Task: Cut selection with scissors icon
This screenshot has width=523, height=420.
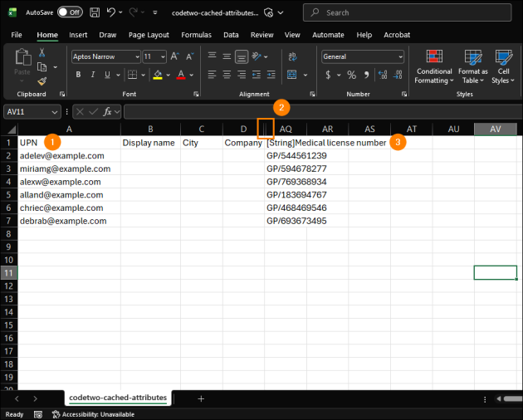Action: click(x=42, y=52)
